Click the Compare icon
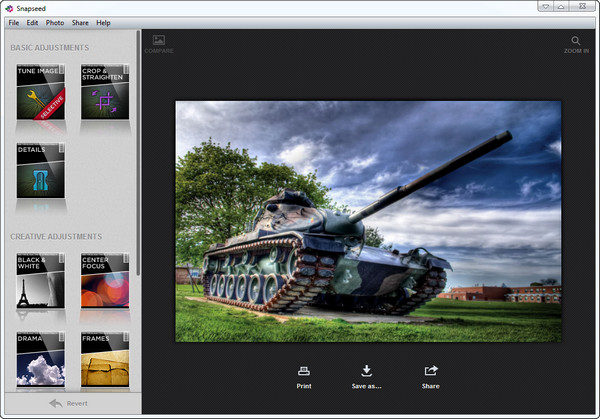Image resolution: width=600 pixels, height=419 pixels. click(x=158, y=44)
